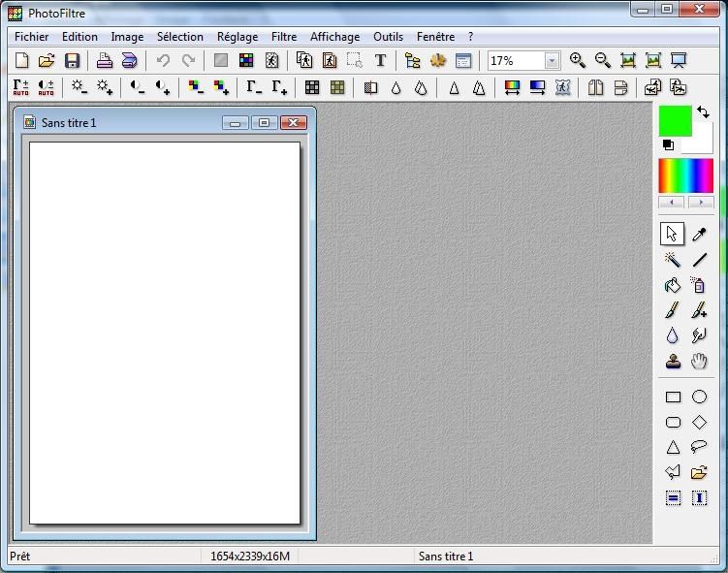Open the Filtre menu
The width and height of the screenshot is (728, 573).
pyautogui.click(x=284, y=37)
